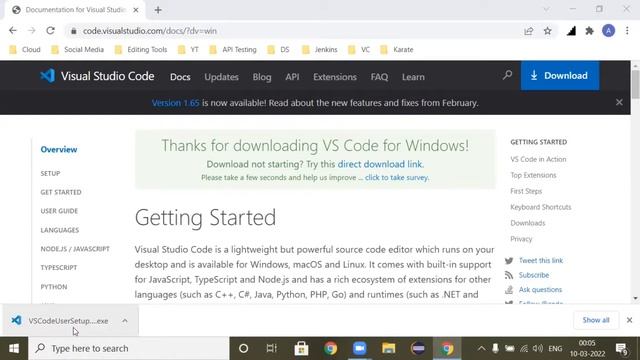640x360 pixels.
Task: Open File Explorer from the taskbar
Action: coord(389,349)
